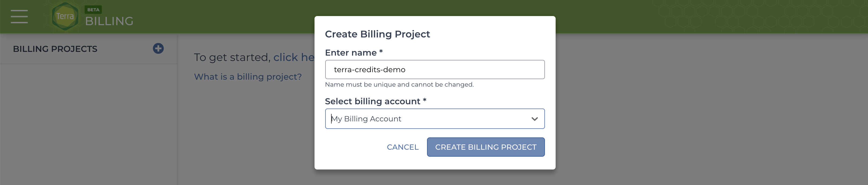Click the 'Name must be unique' helper text
The width and height of the screenshot is (868, 185).
[x=399, y=84]
